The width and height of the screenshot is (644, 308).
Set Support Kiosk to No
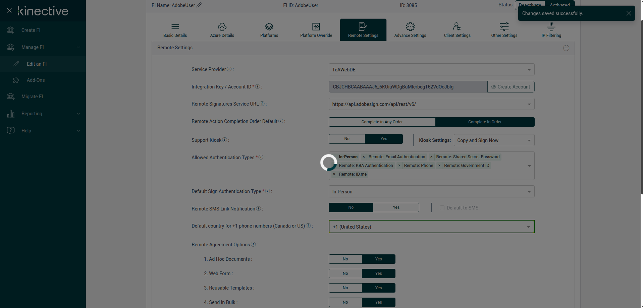[x=347, y=139]
